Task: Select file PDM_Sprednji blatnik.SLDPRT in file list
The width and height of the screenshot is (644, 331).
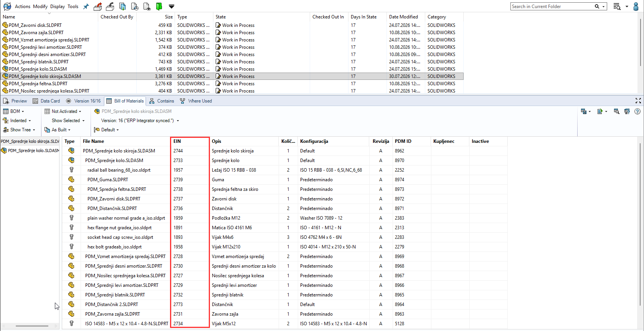Action: coord(39,62)
